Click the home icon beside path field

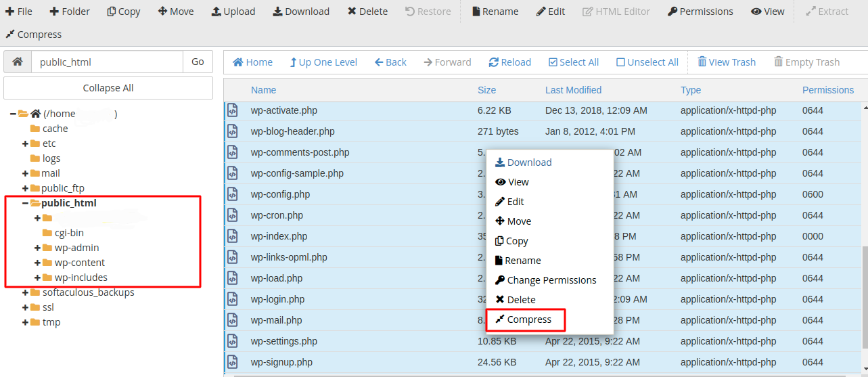[x=18, y=62]
